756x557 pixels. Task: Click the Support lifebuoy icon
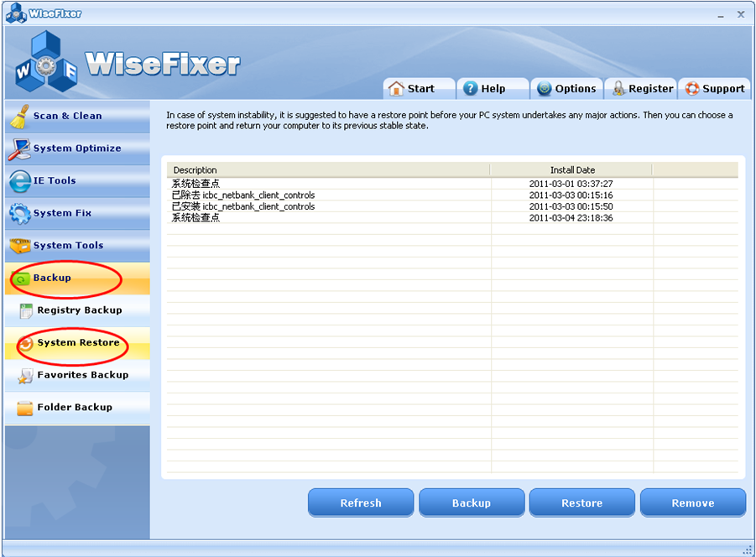click(692, 89)
